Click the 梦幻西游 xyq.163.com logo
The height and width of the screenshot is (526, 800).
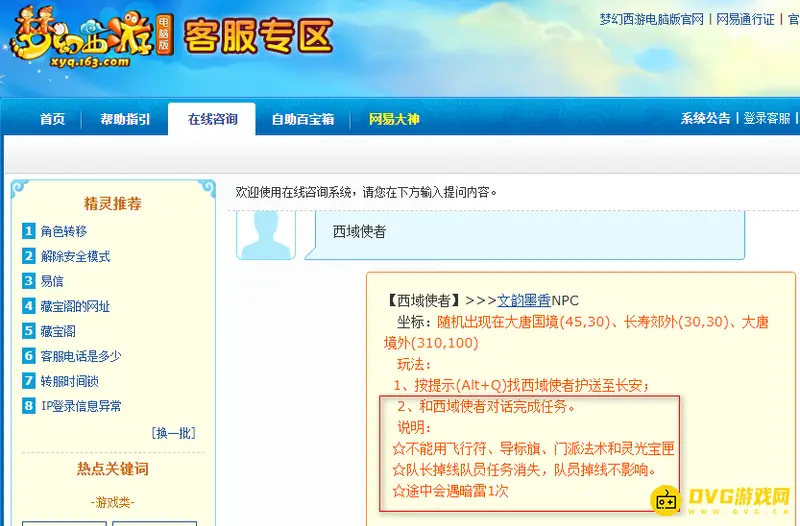[93, 38]
